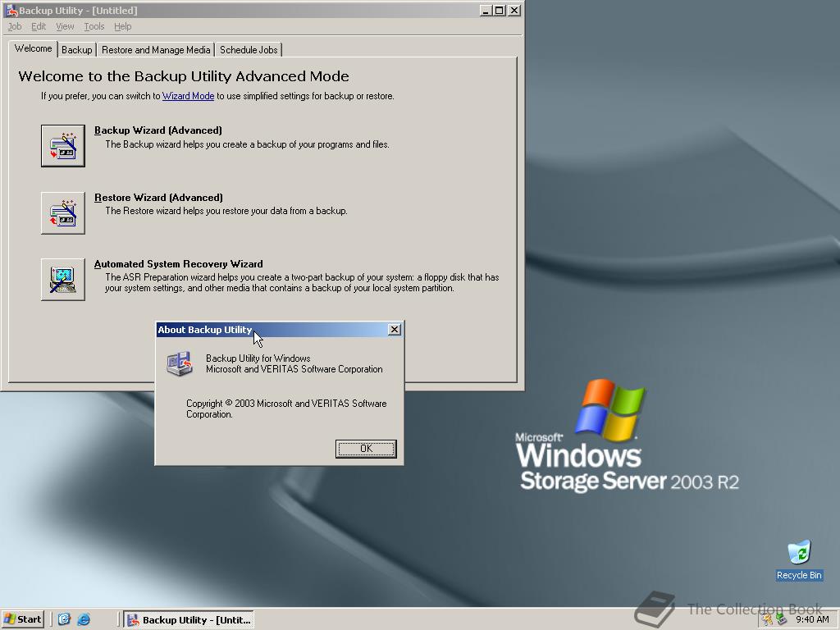
Task: Start the Automated System Recovery Wizard icon
Action: click(x=62, y=279)
